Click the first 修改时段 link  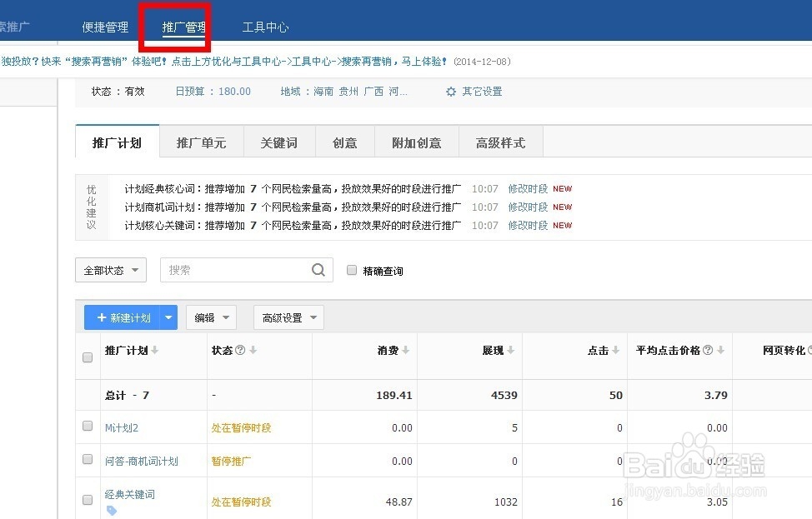click(527, 188)
